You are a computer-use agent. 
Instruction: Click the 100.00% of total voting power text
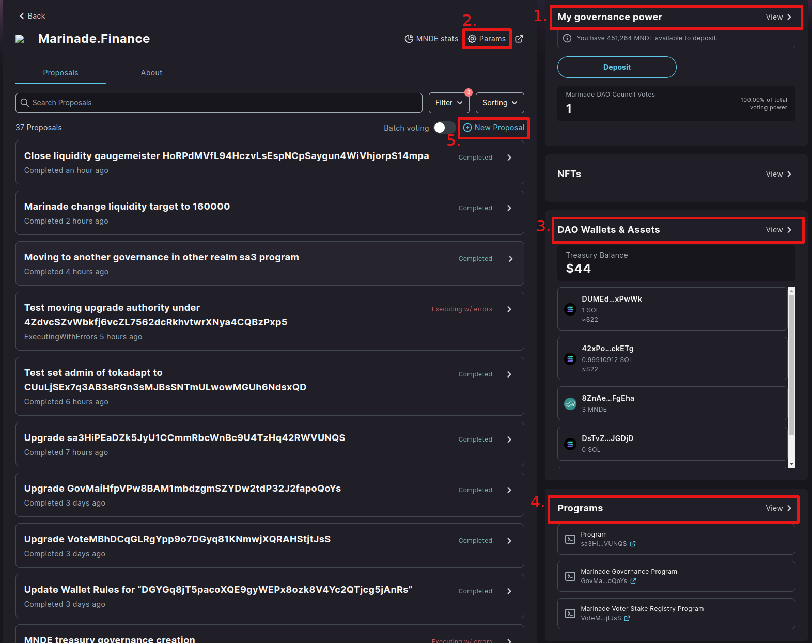pyautogui.click(x=763, y=104)
